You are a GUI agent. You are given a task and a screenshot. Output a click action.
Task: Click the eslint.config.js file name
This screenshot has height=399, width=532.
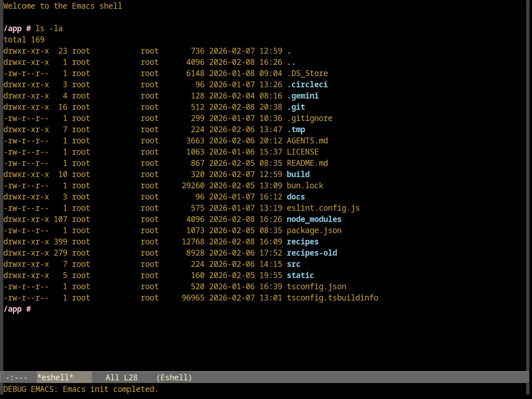coord(323,208)
